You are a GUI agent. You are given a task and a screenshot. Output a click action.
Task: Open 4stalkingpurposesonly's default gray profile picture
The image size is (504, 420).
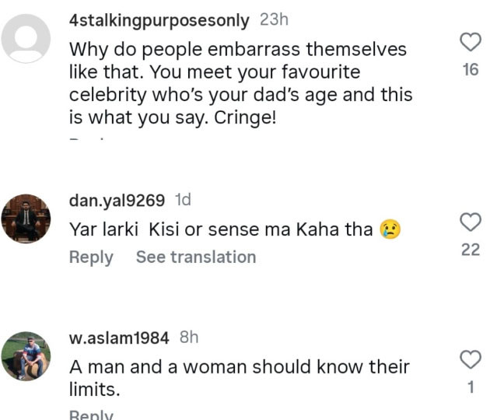[26, 39]
